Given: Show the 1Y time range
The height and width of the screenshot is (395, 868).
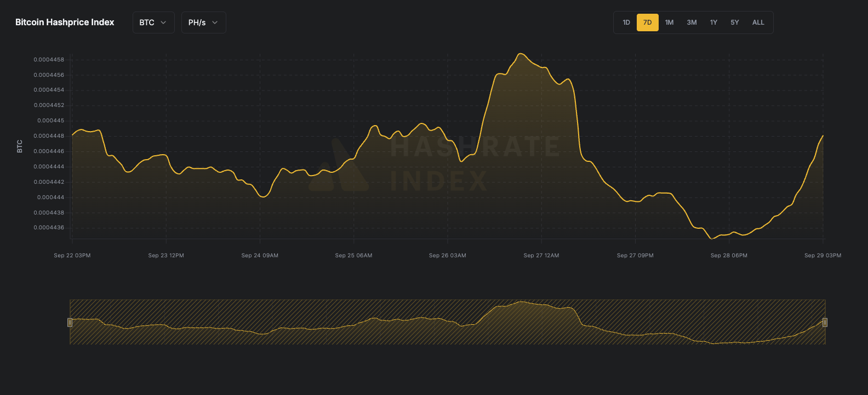Looking at the screenshot, I should pos(713,22).
